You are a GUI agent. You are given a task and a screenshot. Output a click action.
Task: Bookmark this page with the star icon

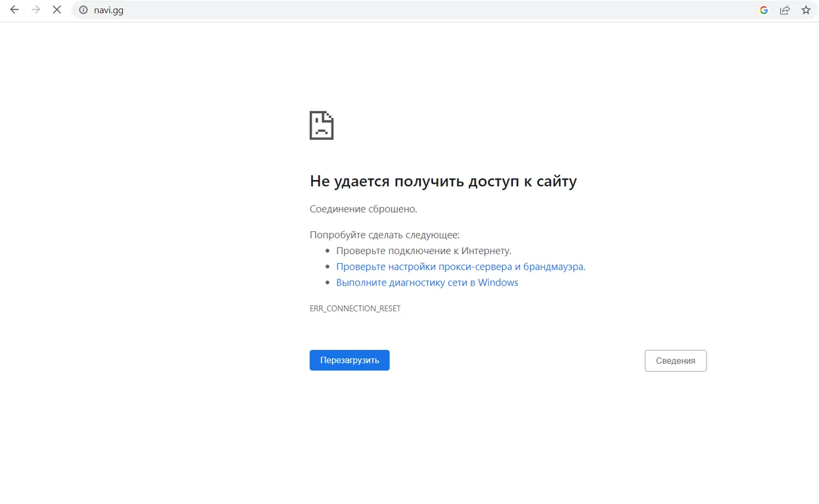(x=806, y=10)
